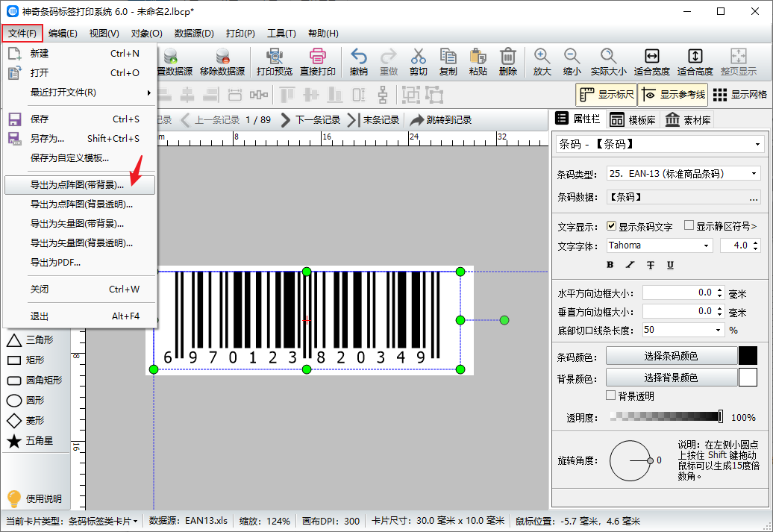The height and width of the screenshot is (532, 773).
Task: Click the Delete (删除) trash icon
Action: coord(508,62)
